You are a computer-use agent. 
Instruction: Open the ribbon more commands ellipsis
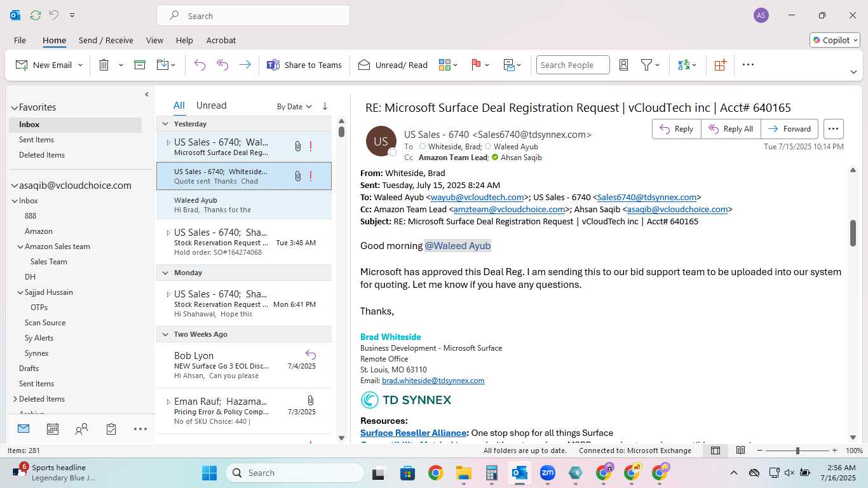click(748, 65)
